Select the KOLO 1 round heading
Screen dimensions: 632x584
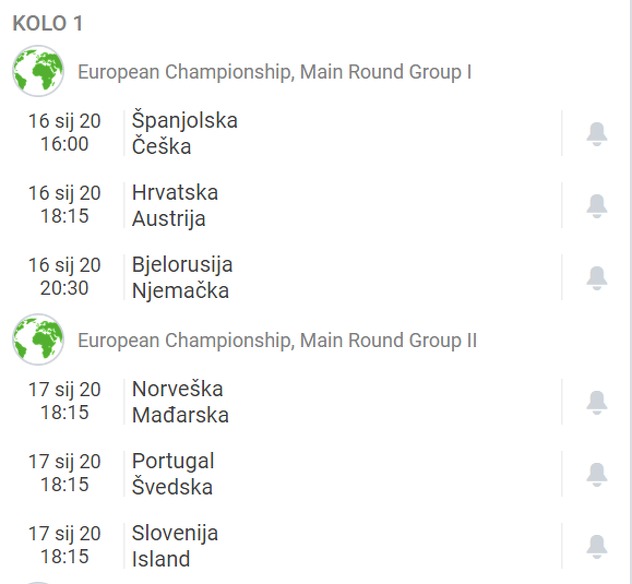tap(48, 24)
